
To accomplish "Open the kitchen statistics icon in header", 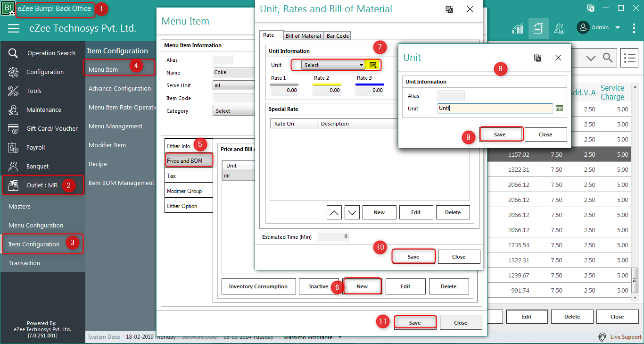I will (x=560, y=28).
